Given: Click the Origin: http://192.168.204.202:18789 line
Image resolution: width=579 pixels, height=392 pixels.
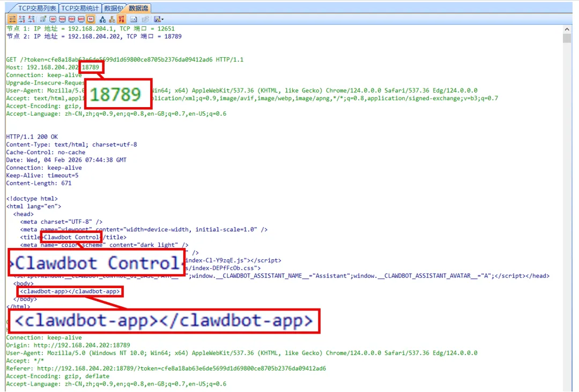Looking at the screenshot, I should click(68, 345).
